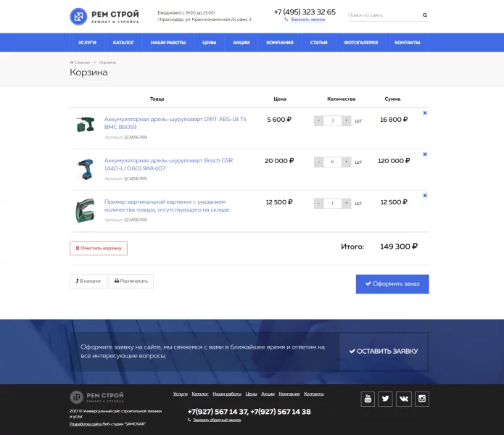The width and height of the screenshot is (504, 435).
Task: Click the Очистить корзину button
Action: click(99, 248)
